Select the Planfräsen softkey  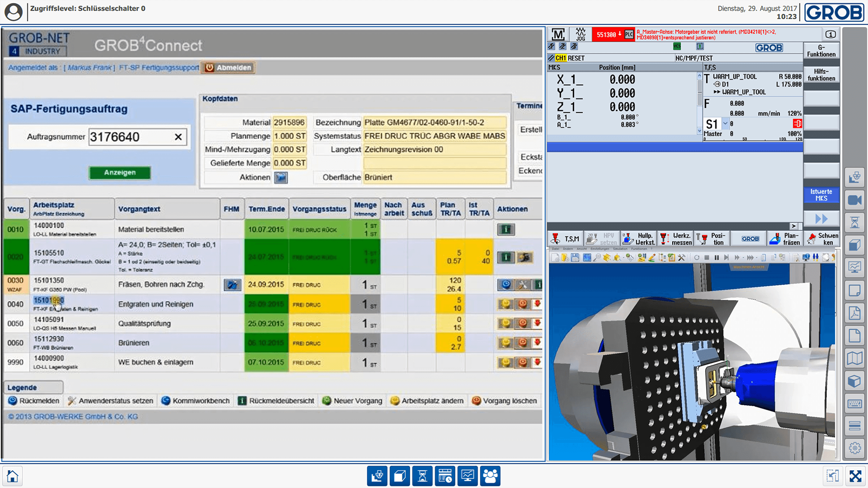pos(785,239)
